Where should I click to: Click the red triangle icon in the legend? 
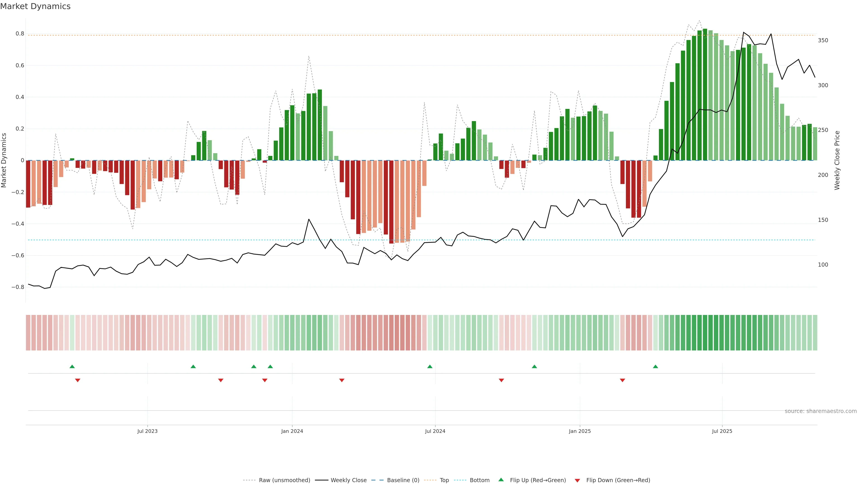[x=577, y=480]
